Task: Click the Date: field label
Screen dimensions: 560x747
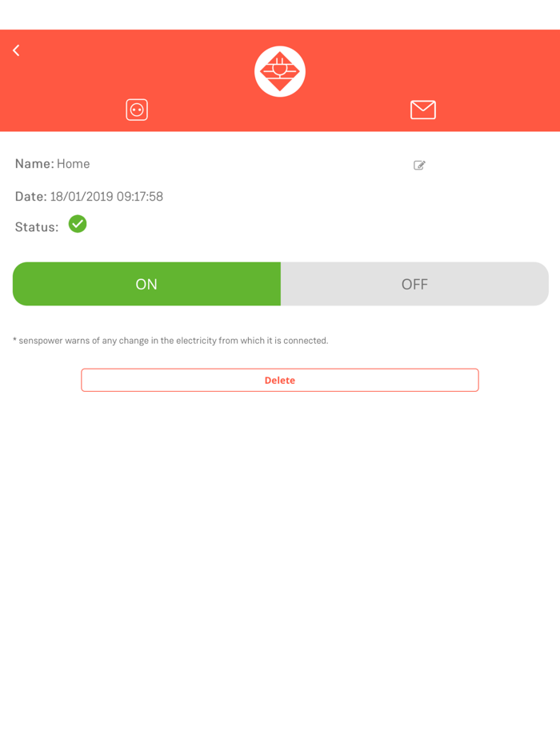Action: tap(31, 197)
